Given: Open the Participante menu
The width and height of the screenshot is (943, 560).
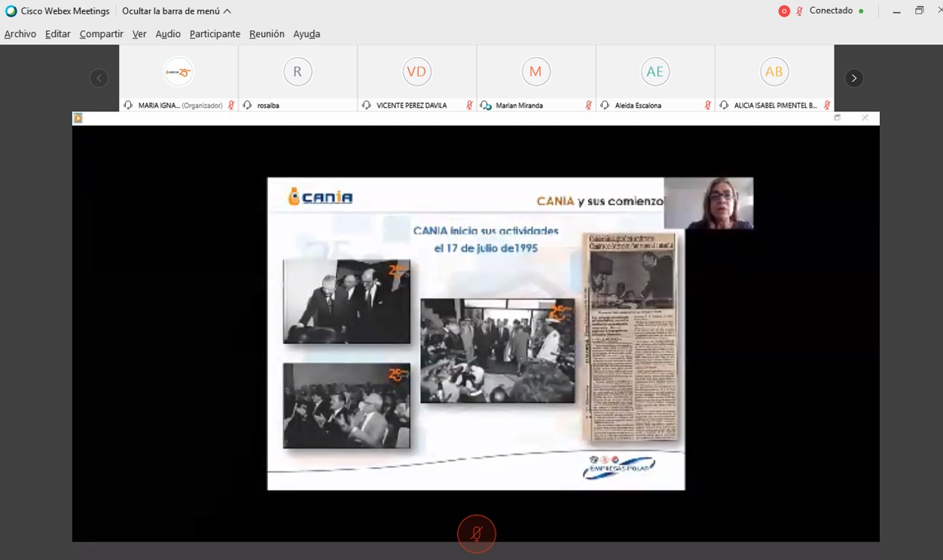Looking at the screenshot, I should coord(215,34).
